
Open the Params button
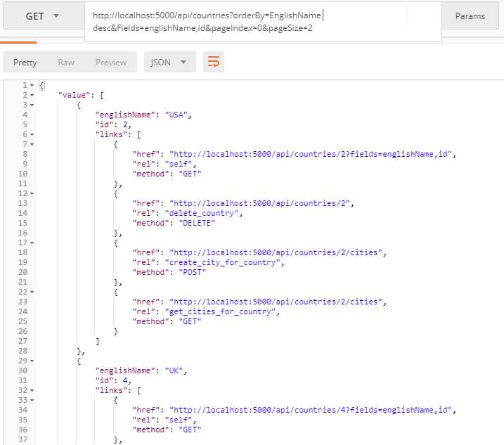point(470,16)
